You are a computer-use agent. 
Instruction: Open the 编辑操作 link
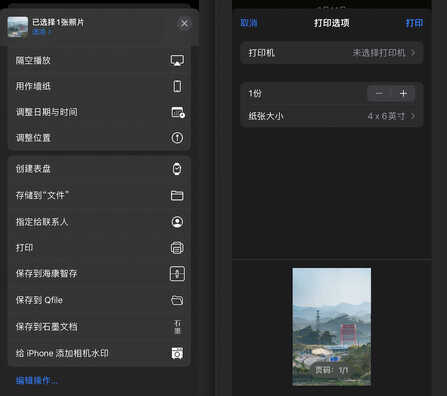[x=37, y=380]
